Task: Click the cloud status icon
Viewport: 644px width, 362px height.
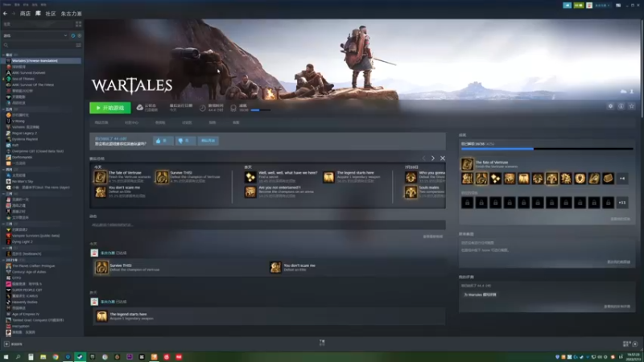Action: coord(139,108)
